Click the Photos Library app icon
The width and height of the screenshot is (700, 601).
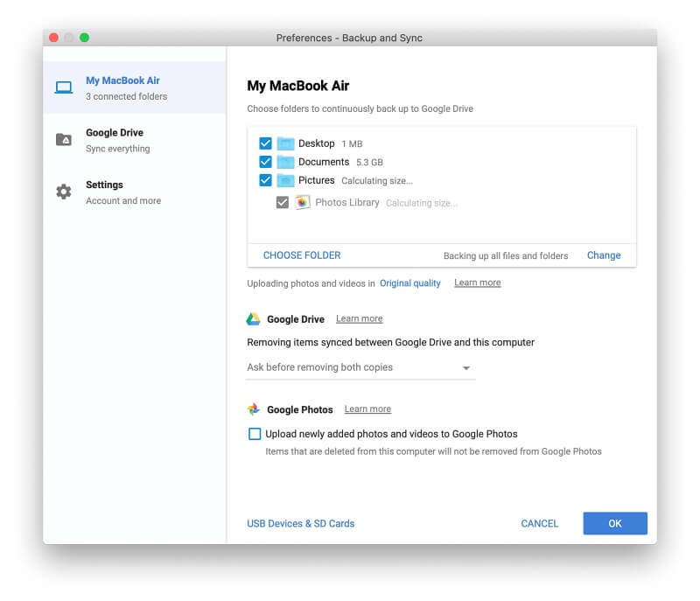point(302,203)
